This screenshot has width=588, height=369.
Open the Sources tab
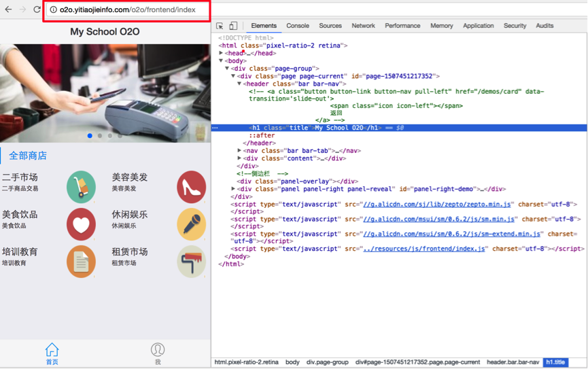[330, 26]
